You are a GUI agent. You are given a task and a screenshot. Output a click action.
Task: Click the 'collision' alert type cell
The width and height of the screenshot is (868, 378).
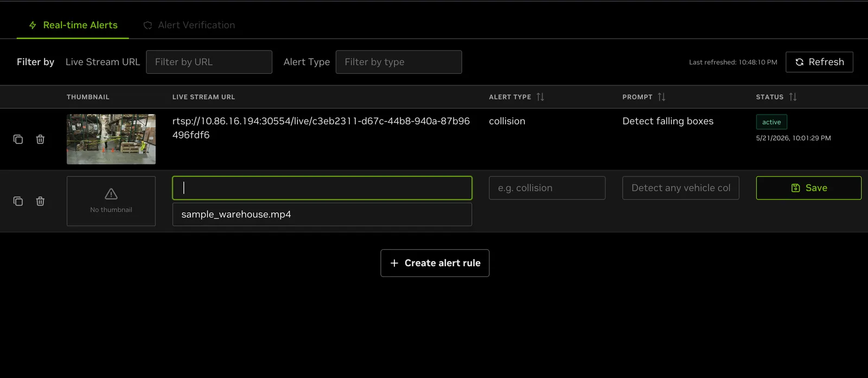click(x=507, y=121)
